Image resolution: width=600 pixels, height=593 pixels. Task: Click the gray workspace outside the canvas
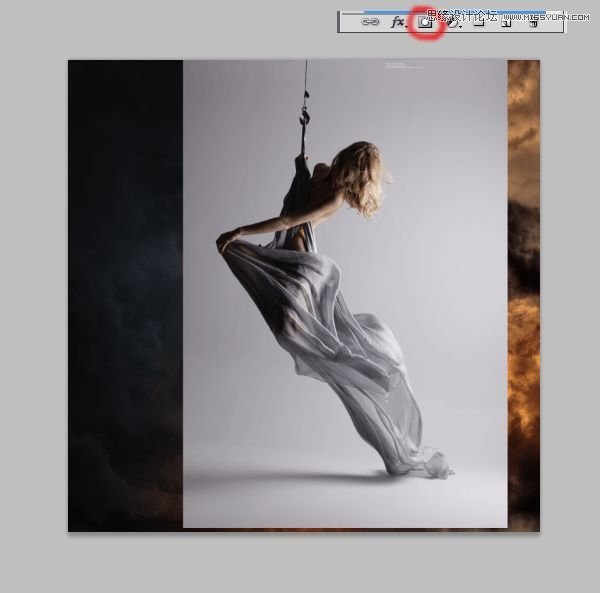coord(30,300)
